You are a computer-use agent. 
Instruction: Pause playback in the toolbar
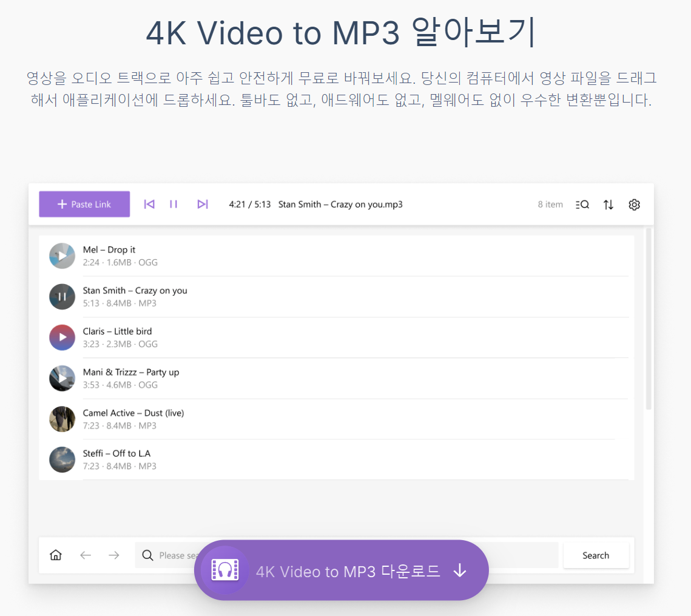(174, 204)
